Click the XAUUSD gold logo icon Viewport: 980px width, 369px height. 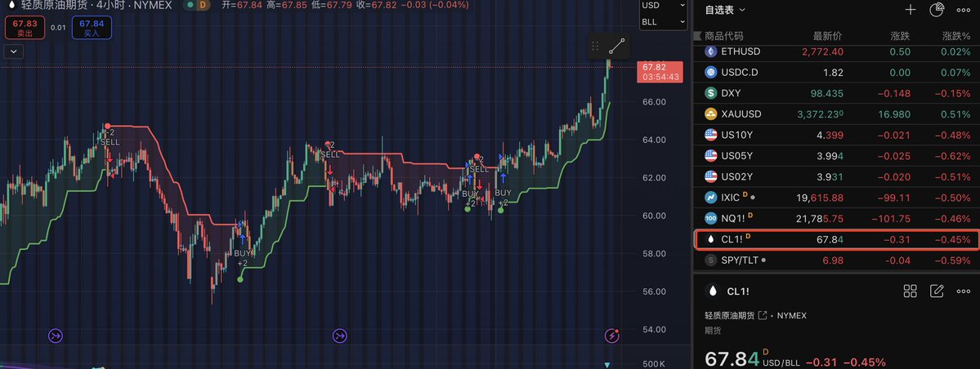pos(710,113)
